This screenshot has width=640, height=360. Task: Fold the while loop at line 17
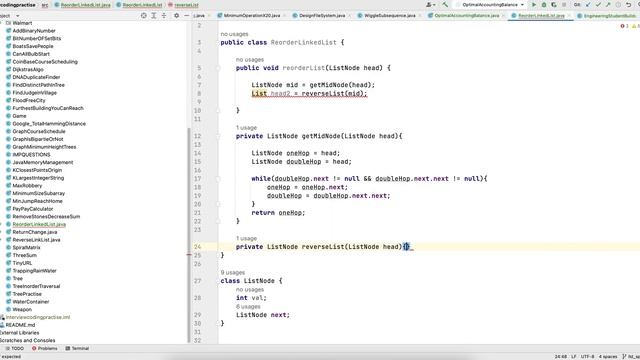218,179
